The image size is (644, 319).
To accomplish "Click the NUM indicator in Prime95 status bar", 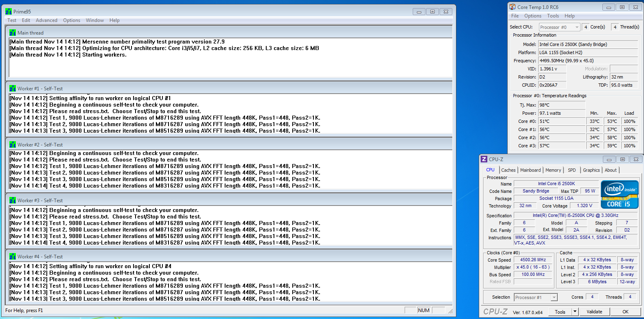I will [x=424, y=310].
